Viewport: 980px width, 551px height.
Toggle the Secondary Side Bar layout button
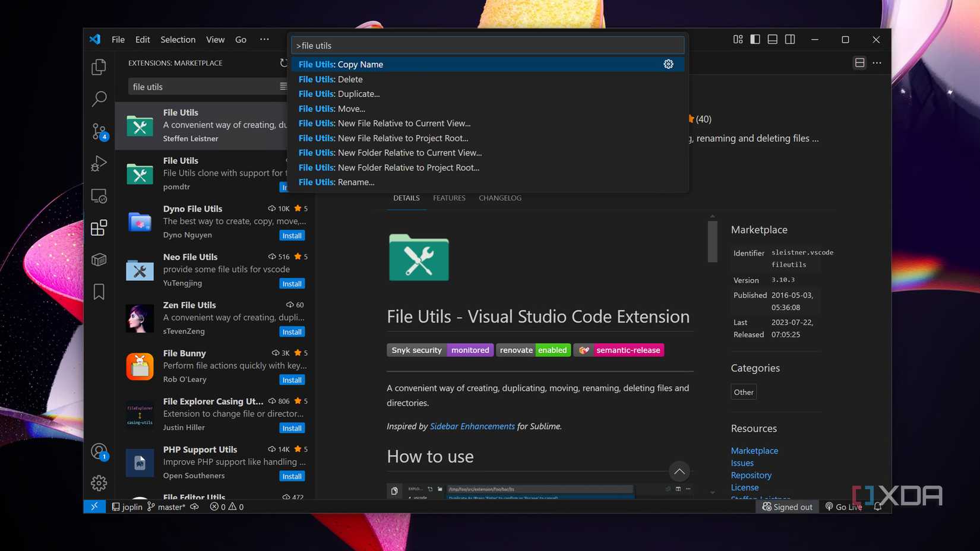790,39
